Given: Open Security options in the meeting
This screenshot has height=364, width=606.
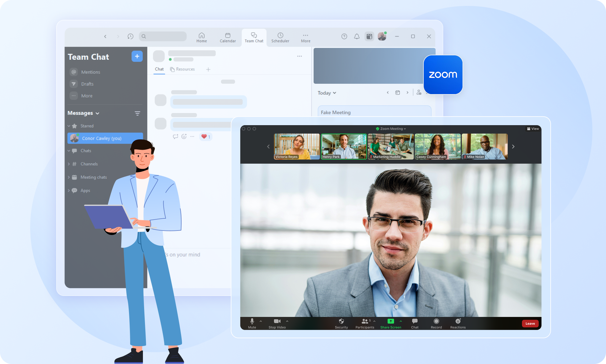Looking at the screenshot, I should click(x=341, y=323).
